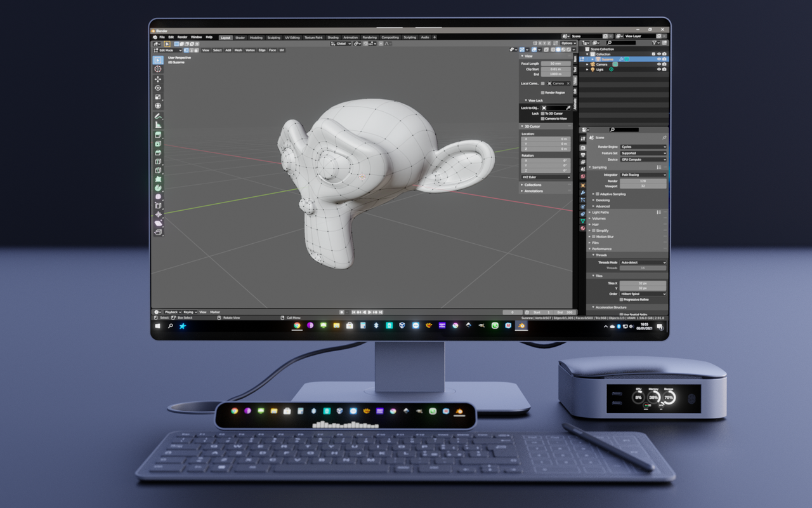Viewport: 812px width, 508px height.
Task: Select the Scale tool
Action: click(x=159, y=97)
